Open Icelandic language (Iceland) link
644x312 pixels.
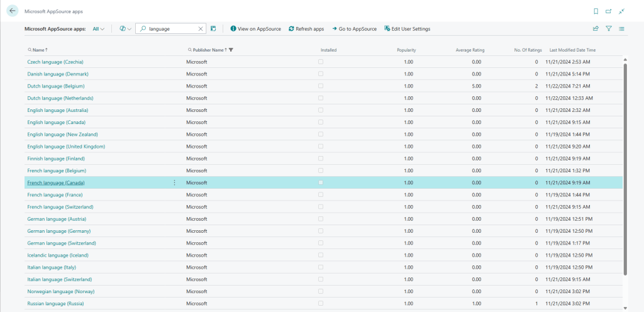[x=58, y=255]
